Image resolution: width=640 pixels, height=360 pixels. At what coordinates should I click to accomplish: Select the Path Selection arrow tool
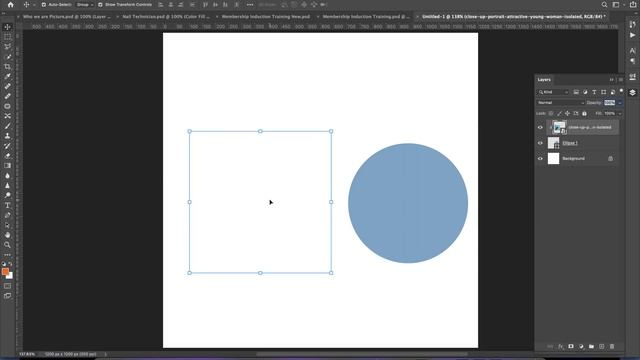(x=7, y=225)
